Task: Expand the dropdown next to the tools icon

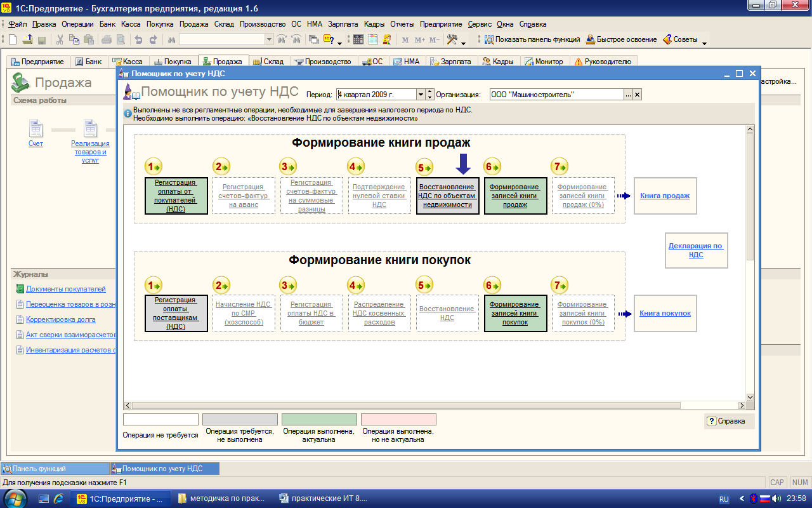Action: click(463, 43)
